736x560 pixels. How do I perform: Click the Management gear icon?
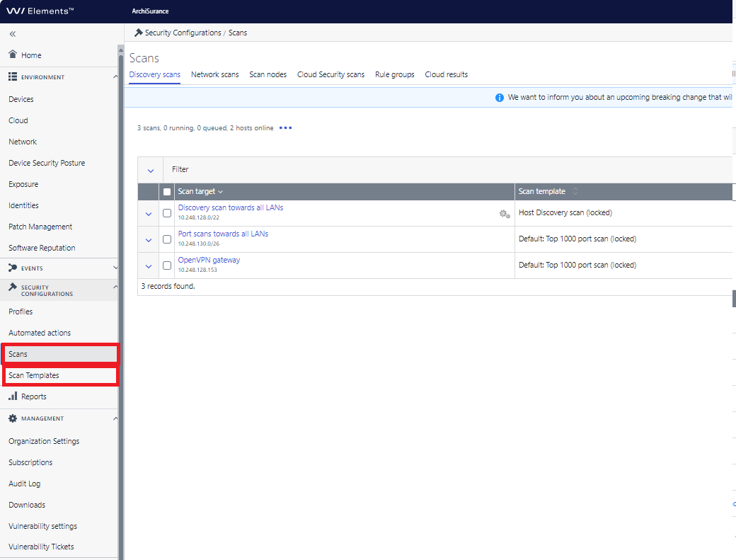pyautogui.click(x=13, y=418)
